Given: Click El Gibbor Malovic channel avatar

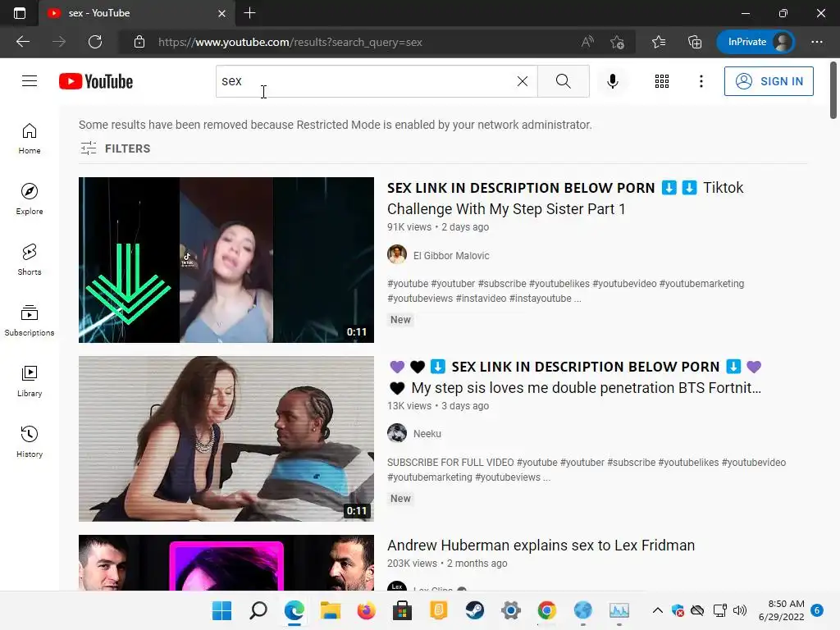Looking at the screenshot, I should pos(397,254).
